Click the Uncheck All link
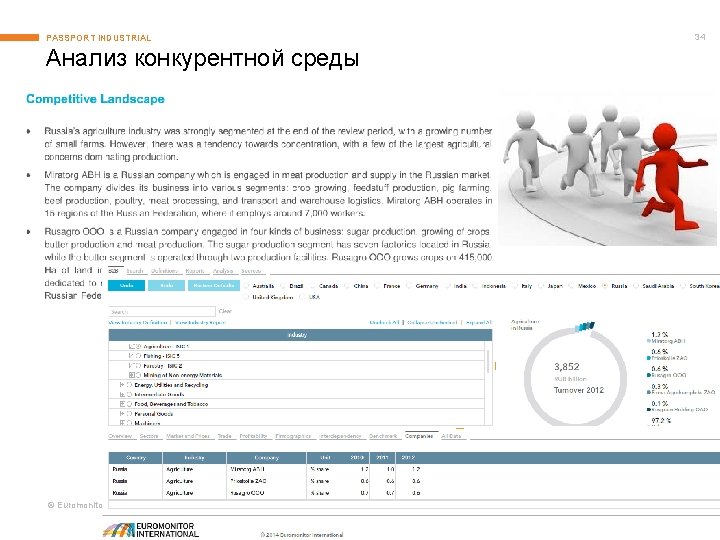 pyautogui.click(x=384, y=322)
